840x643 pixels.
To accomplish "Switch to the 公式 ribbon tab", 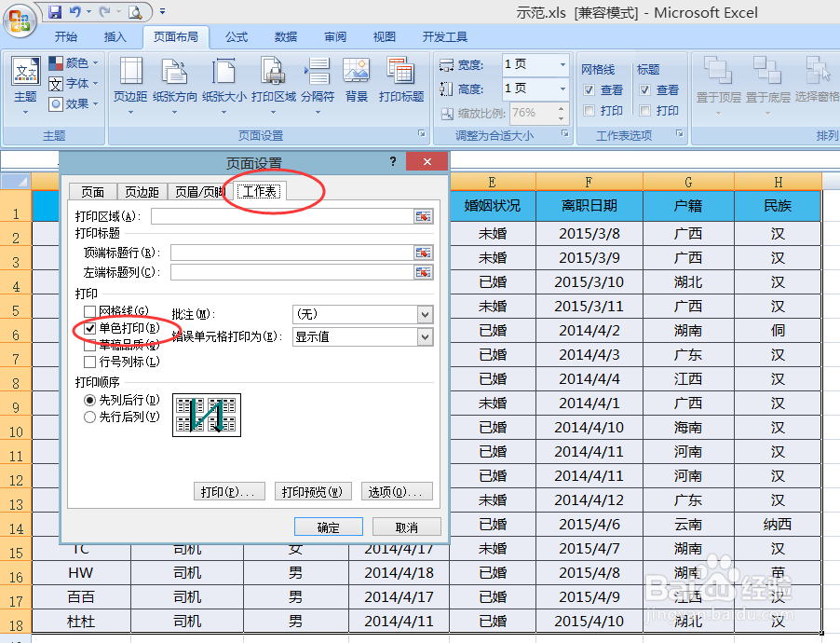I will point(237,36).
